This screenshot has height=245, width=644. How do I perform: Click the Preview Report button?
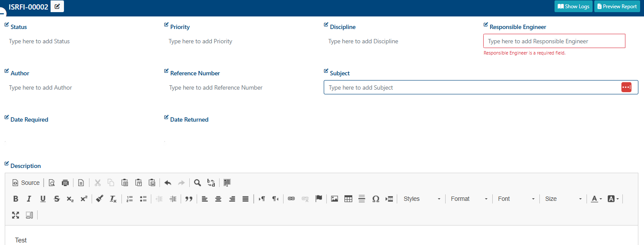pyautogui.click(x=617, y=6)
